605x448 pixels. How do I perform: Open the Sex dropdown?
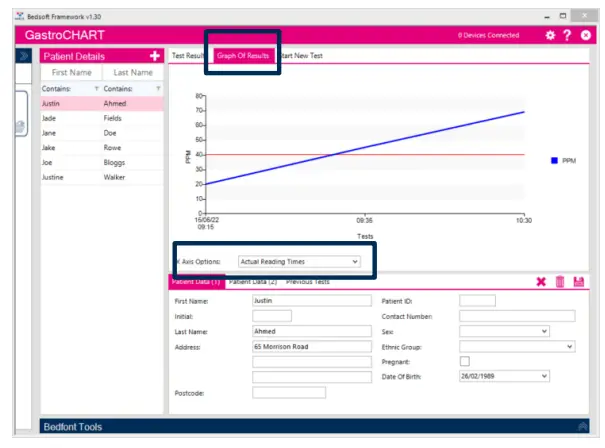coord(504,331)
